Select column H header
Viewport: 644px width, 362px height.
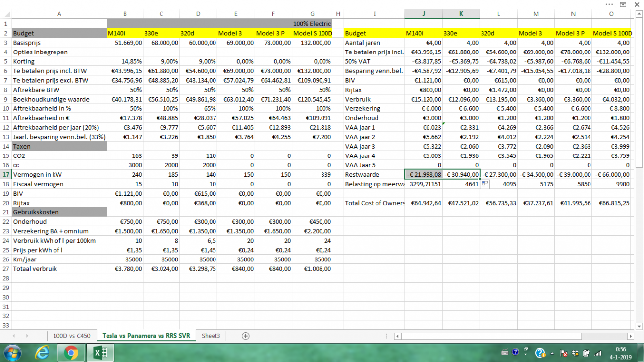(x=338, y=14)
